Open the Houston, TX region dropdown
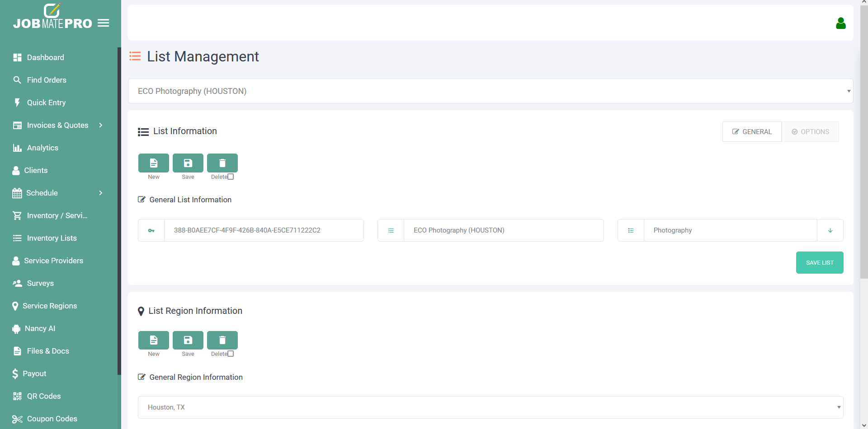 tap(490, 407)
